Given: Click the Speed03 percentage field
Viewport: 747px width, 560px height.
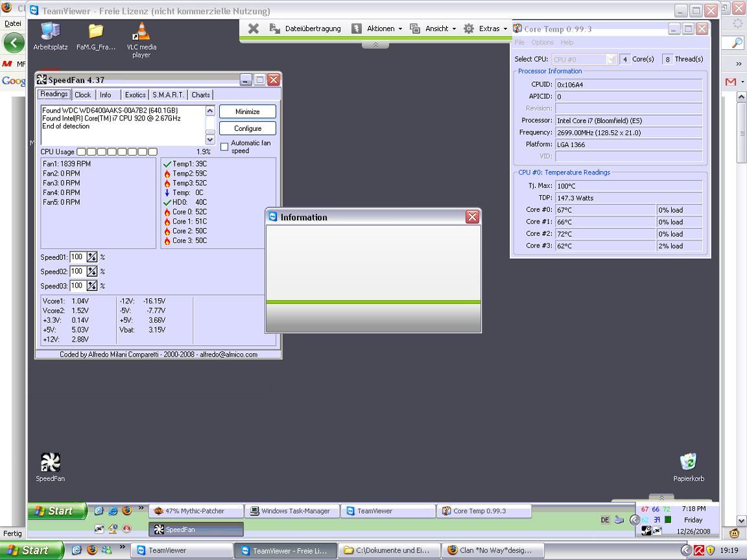Looking at the screenshot, I should (x=77, y=286).
